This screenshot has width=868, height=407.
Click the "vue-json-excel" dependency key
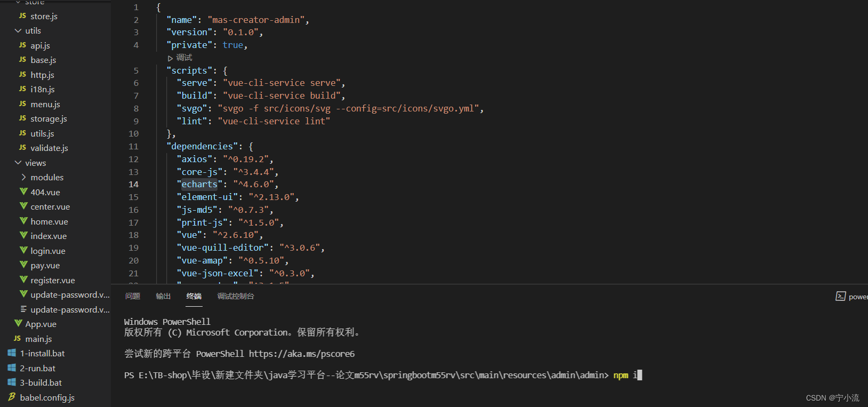tap(218, 273)
